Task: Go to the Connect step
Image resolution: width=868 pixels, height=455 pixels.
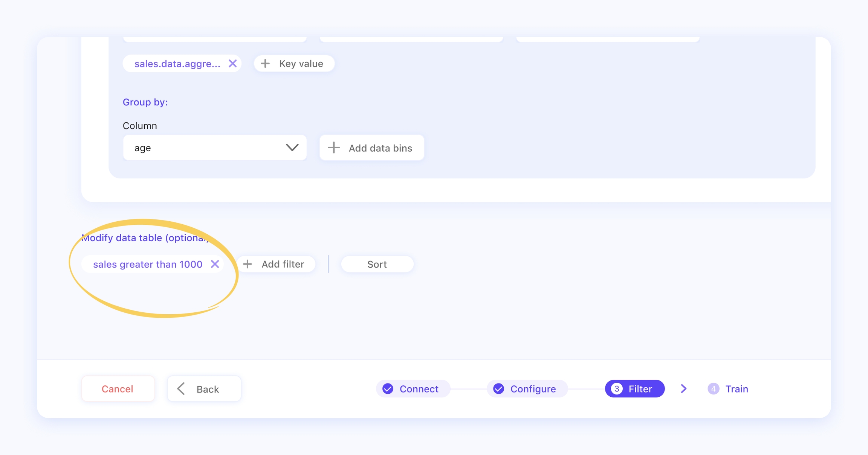Action: [x=418, y=389]
